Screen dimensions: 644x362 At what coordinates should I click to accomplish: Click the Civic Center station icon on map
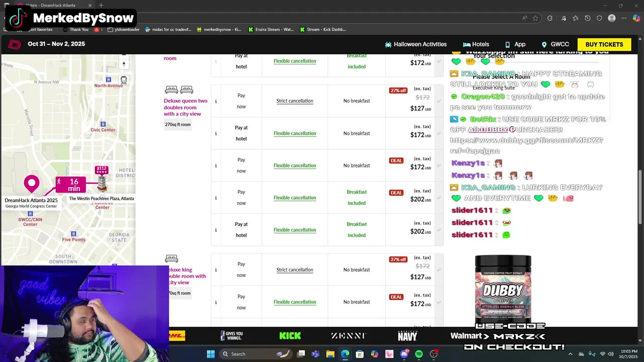point(103,124)
